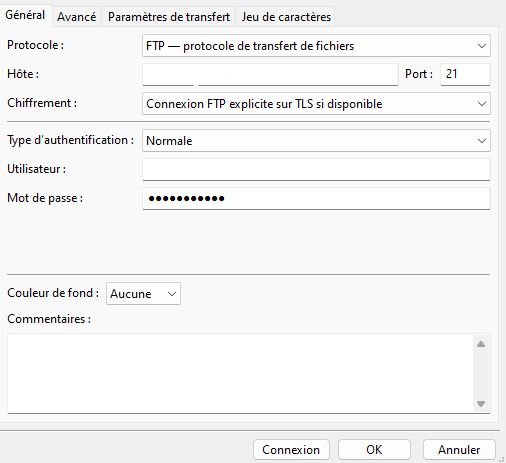The height and width of the screenshot is (463, 506).
Task: Open the Protocole dropdown
Action: 316,46
